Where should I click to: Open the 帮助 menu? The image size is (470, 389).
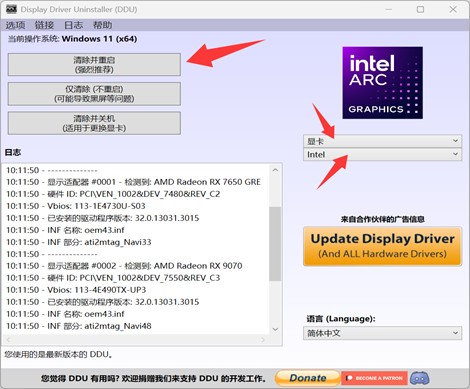click(x=102, y=25)
